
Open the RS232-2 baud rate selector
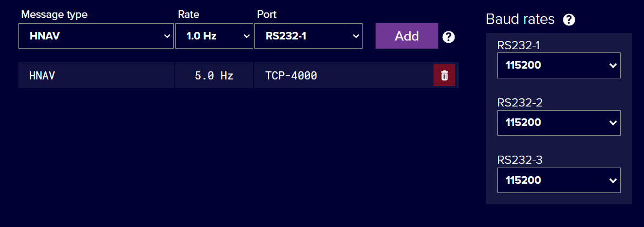click(558, 123)
